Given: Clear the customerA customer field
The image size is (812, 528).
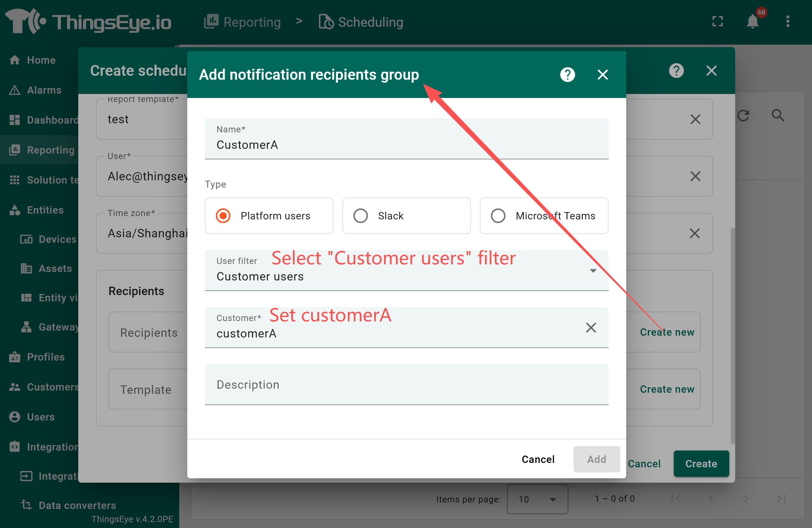Looking at the screenshot, I should (x=591, y=327).
